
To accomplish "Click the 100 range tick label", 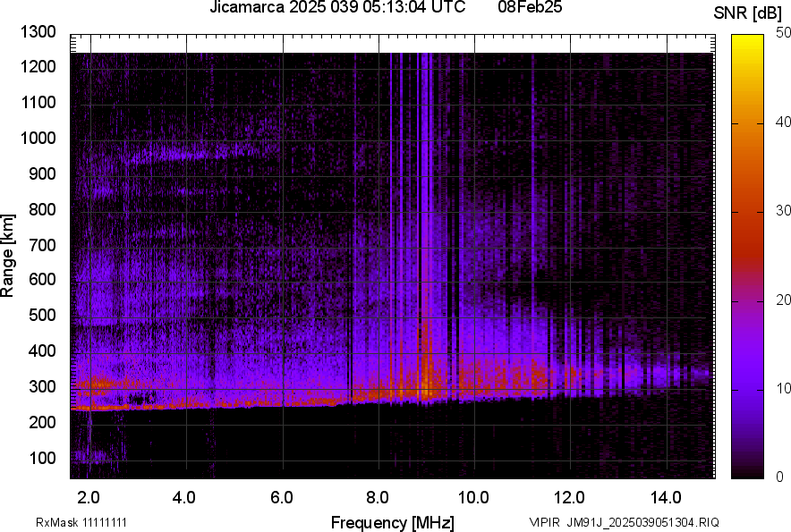I will click(42, 458).
